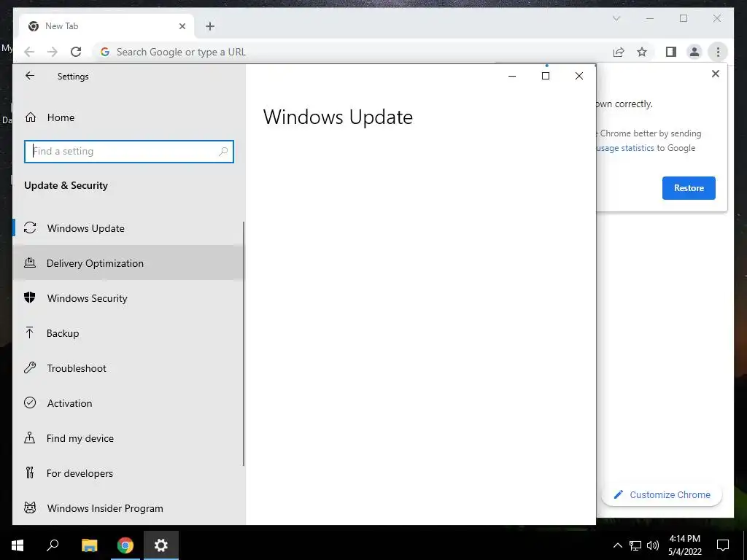The width and height of the screenshot is (747, 560).
Task: Open For developers settings
Action: pyautogui.click(x=128, y=472)
